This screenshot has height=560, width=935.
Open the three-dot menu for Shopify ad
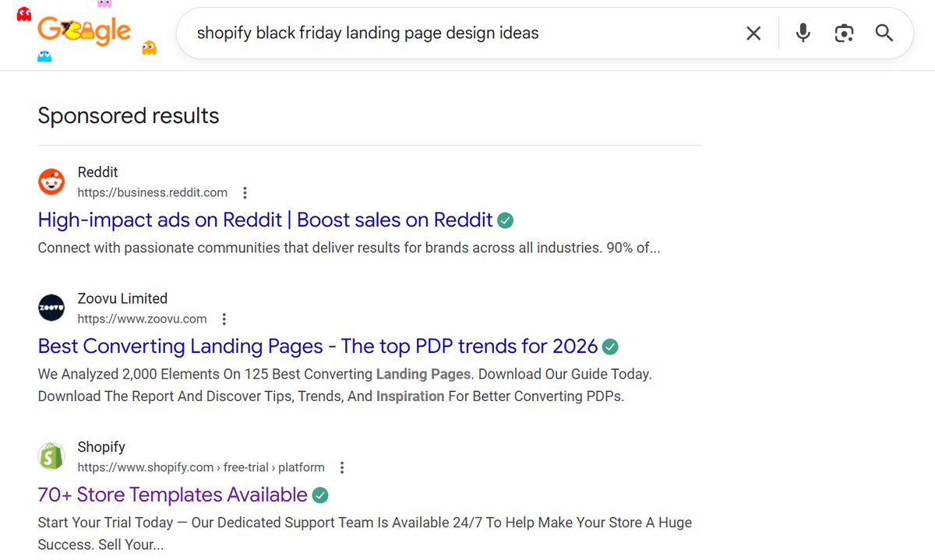click(342, 467)
